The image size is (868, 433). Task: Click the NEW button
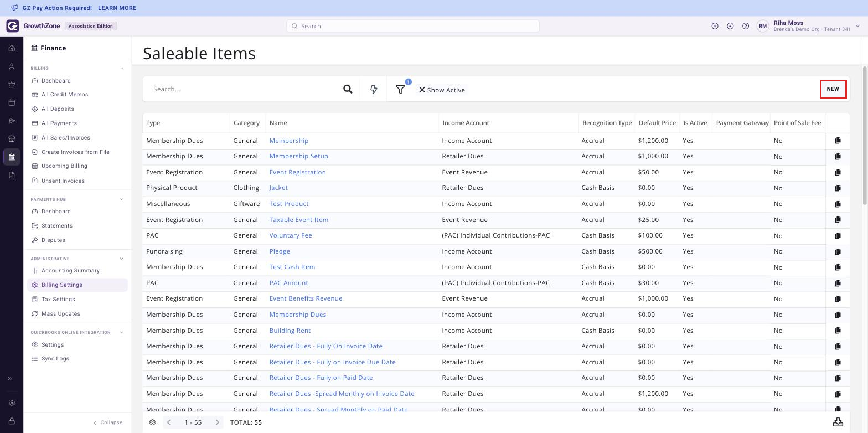(833, 89)
